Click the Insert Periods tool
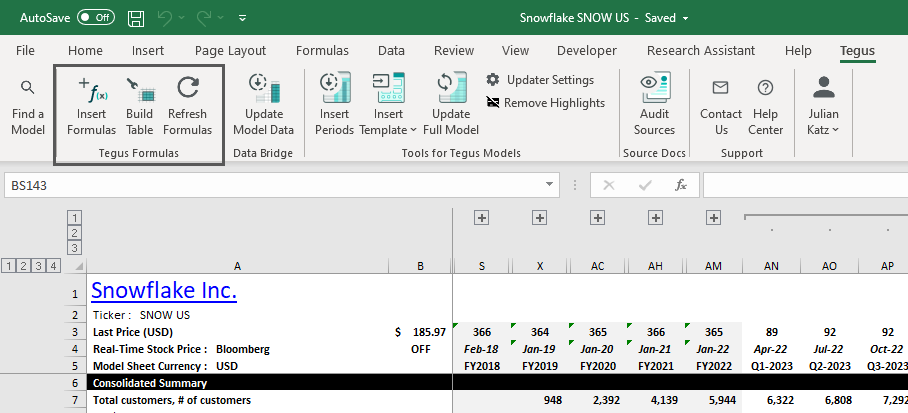908x413 pixels. [335, 106]
